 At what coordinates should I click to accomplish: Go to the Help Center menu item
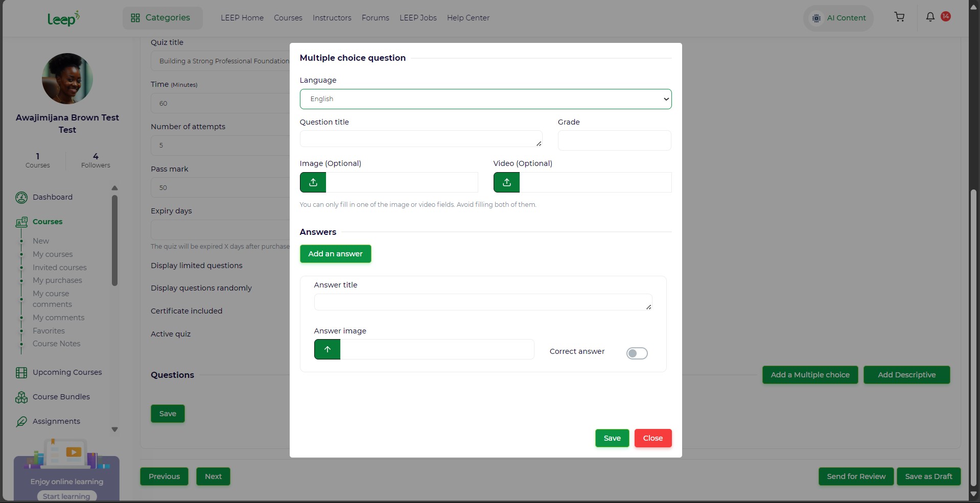pyautogui.click(x=468, y=18)
